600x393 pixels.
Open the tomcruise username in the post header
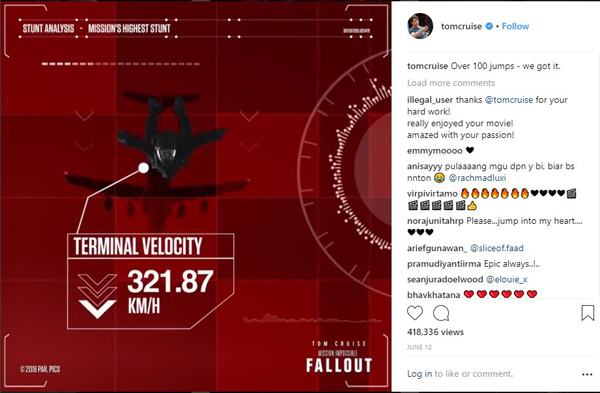461,26
